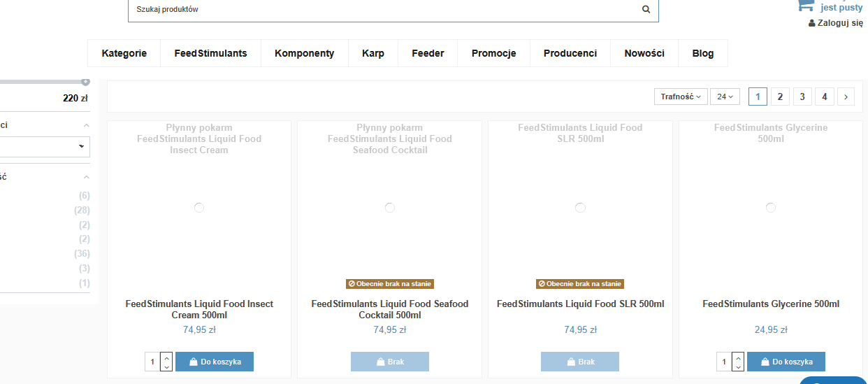Open the sidebar filter select box
This screenshot has height=384, width=868.
pos(45,146)
